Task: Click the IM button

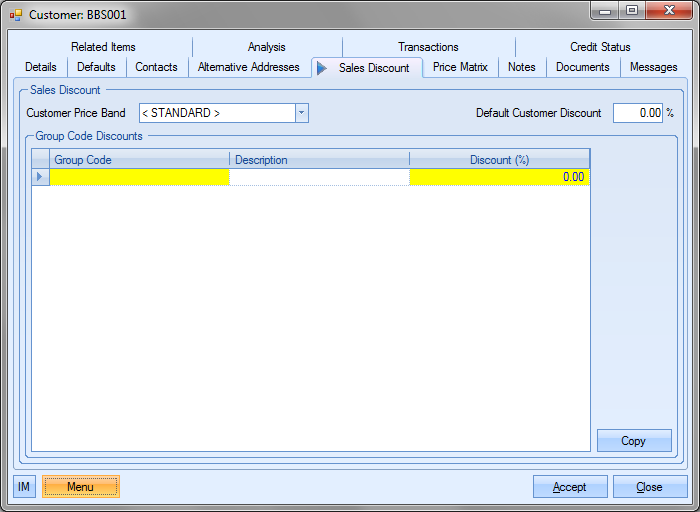Action: pyautogui.click(x=24, y=487)
